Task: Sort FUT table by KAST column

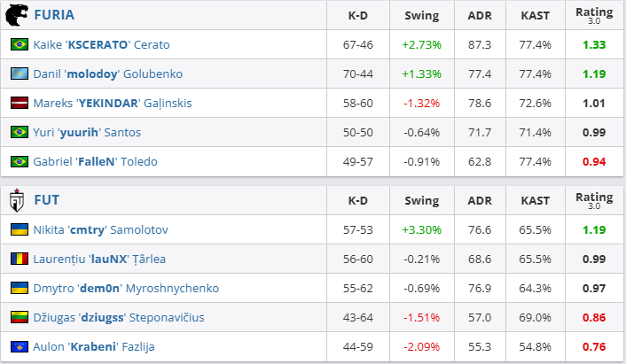Action: (535, 200)
